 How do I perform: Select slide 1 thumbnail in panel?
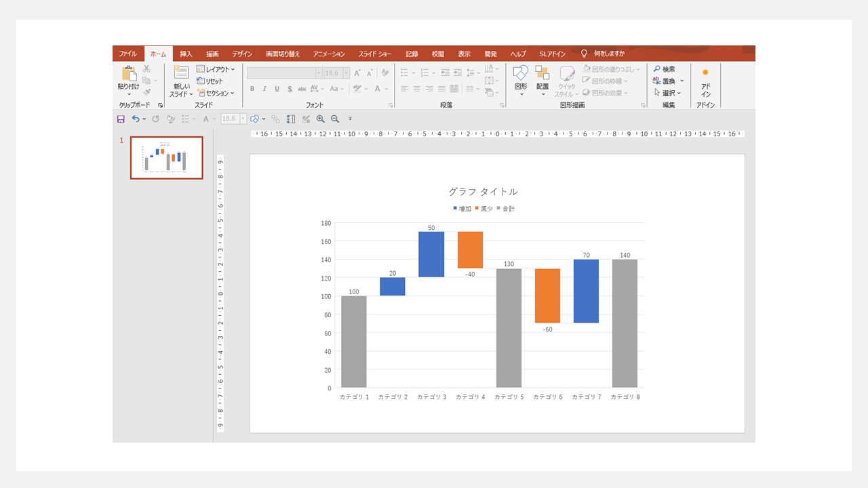pyautogui.click(x=166, y=158)
